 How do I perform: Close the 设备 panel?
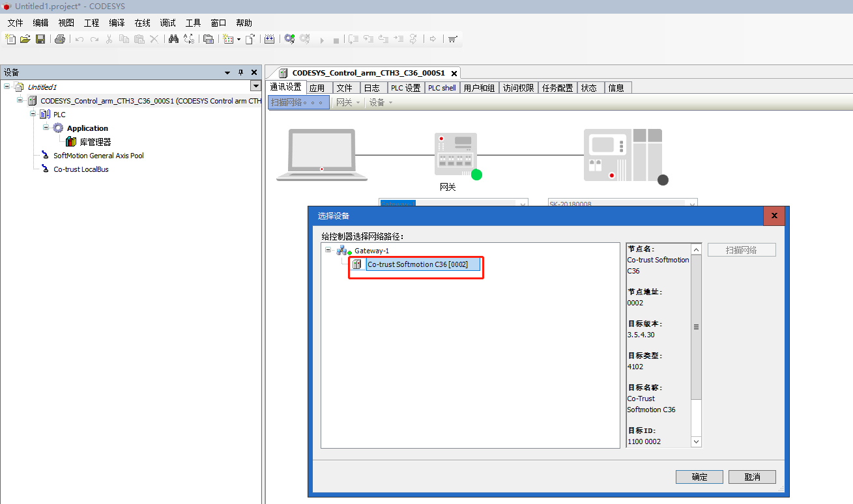pyautogui.click(x=254, y=72)
